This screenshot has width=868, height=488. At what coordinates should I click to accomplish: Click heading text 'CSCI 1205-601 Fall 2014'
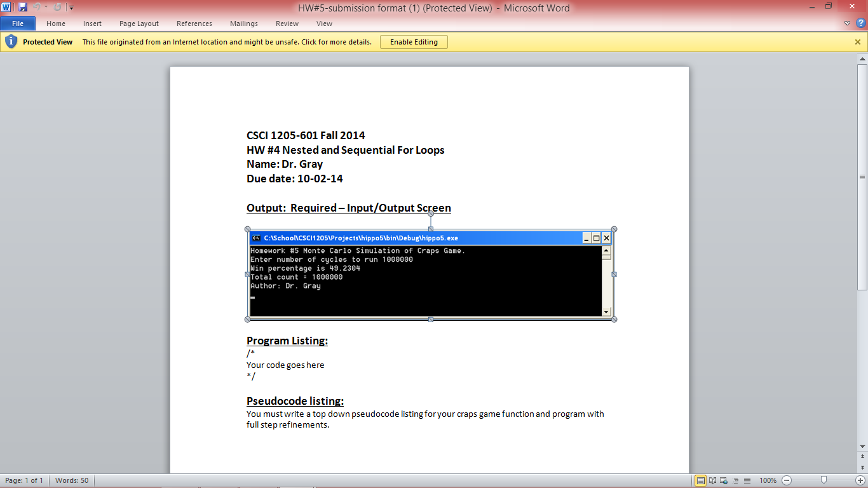tap(306, 135)
